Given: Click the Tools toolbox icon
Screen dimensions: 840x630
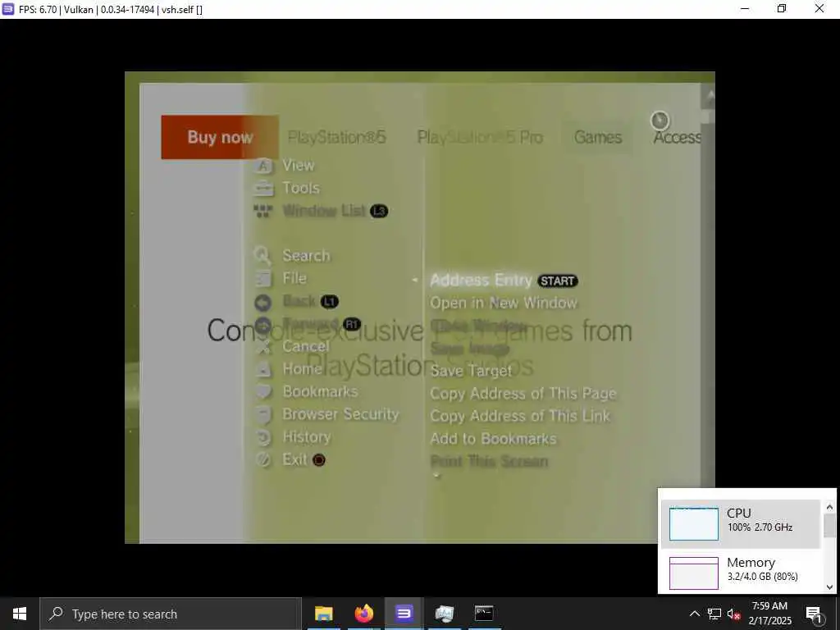Looking at the screenshot, I should 262,189.
